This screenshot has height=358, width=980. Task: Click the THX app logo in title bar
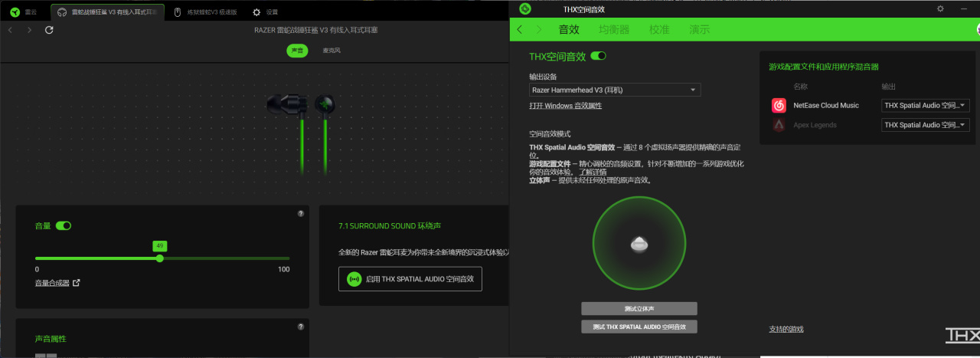coord(525,9)
